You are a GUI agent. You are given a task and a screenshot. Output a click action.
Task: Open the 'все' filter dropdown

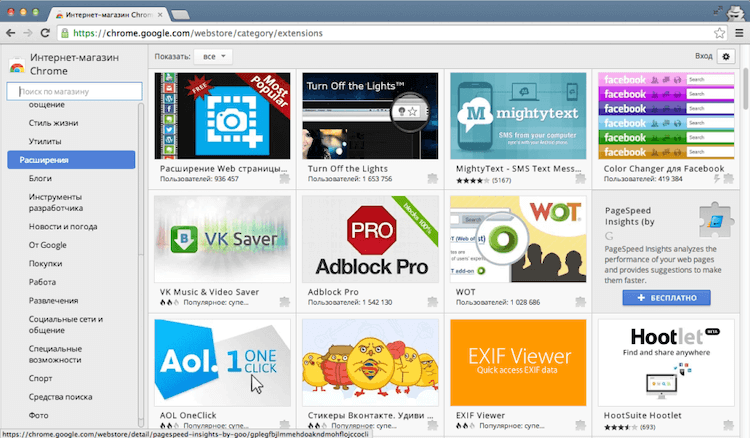(x=213, y=56)
